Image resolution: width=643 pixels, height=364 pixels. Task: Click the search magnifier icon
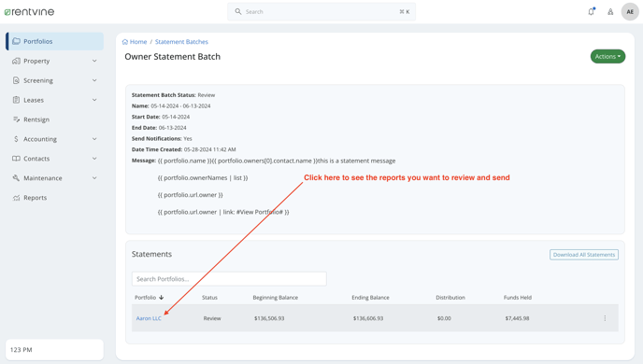237,11
